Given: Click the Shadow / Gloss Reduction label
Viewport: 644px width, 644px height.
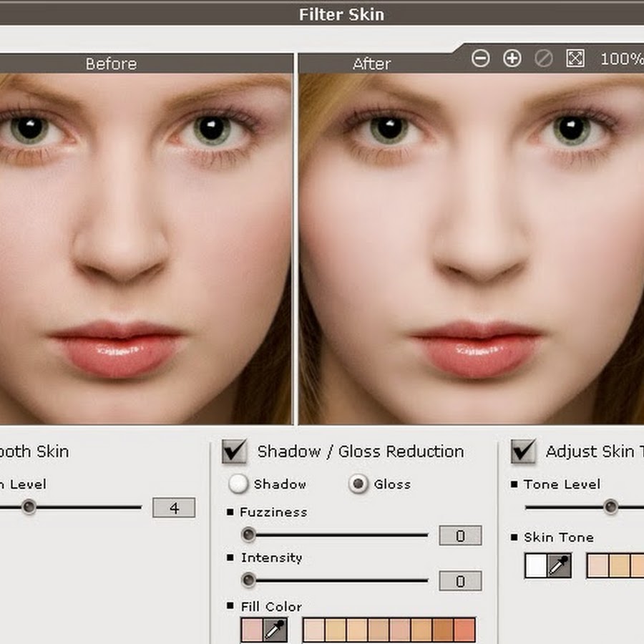Looking at the screenshot, I should pyautogui.click(x=361, y=452).
